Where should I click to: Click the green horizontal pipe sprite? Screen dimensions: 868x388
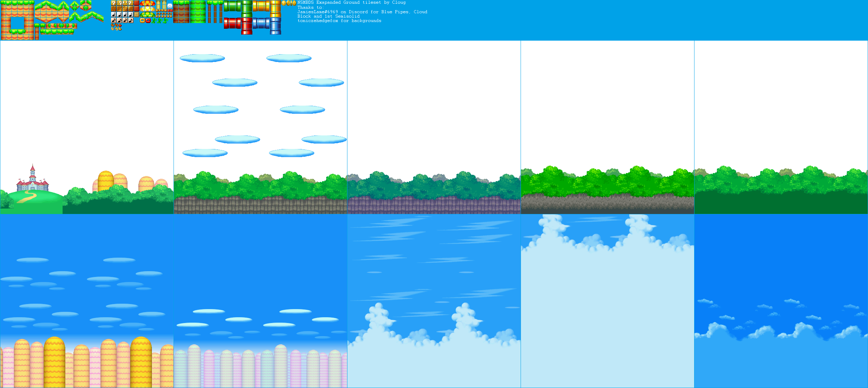pyautogui.click(x=232, y=6)
